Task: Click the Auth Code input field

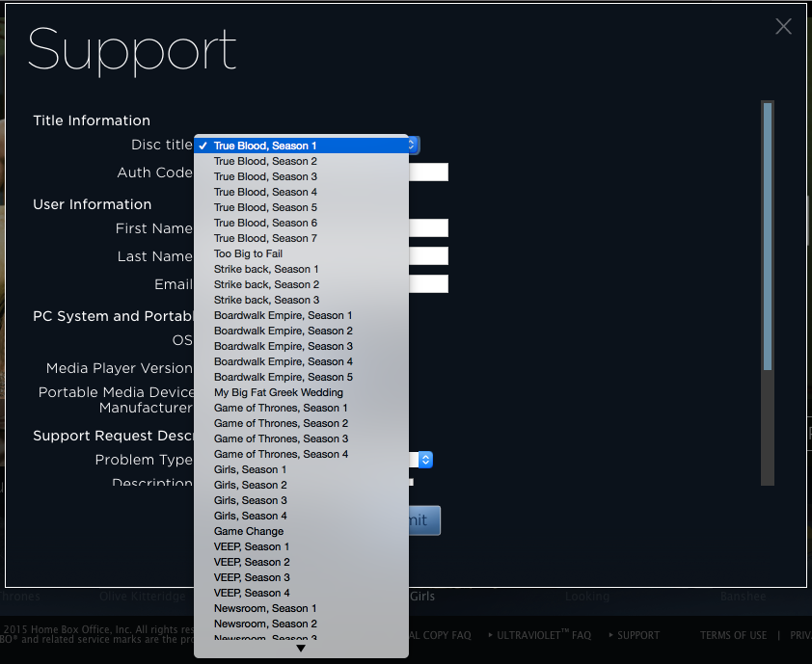Action: coord(428,172)
